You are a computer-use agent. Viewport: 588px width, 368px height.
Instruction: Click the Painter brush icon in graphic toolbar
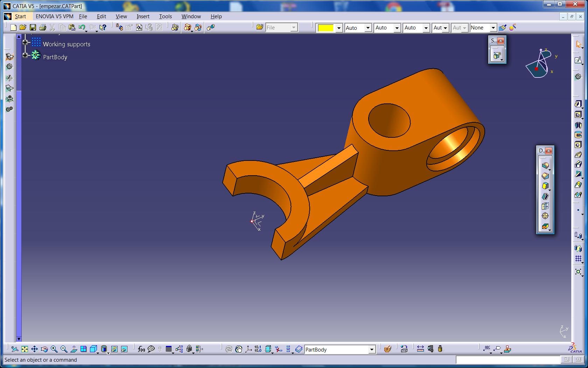503,27
